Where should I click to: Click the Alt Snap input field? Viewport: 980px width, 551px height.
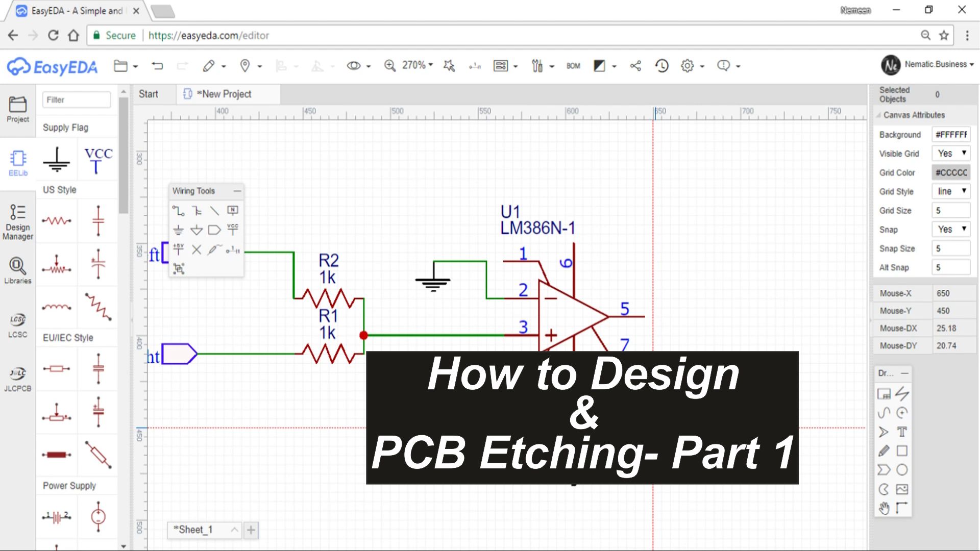pos(951,267)
